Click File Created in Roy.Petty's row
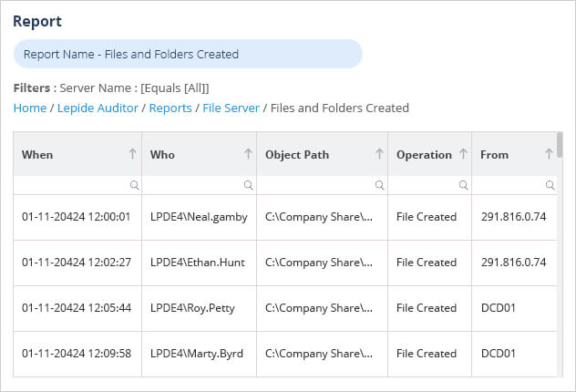The image size is (576, 392). [x=427, y=308]
